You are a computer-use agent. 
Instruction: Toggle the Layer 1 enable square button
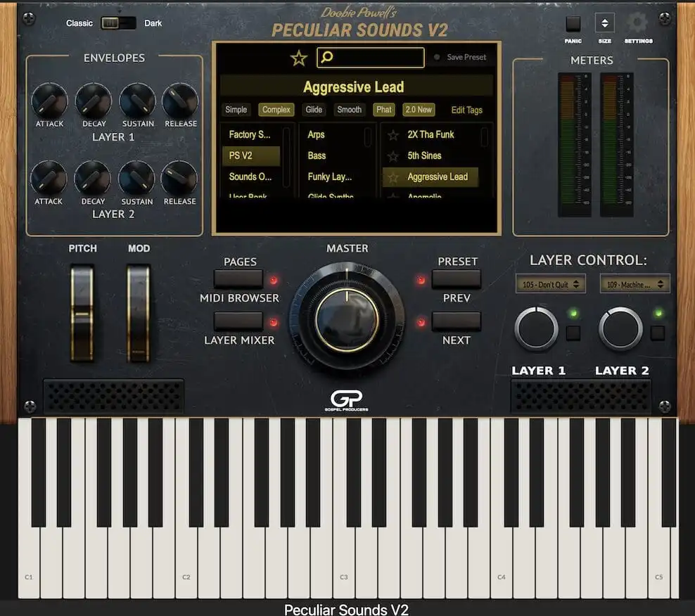(x=573, y=333)
